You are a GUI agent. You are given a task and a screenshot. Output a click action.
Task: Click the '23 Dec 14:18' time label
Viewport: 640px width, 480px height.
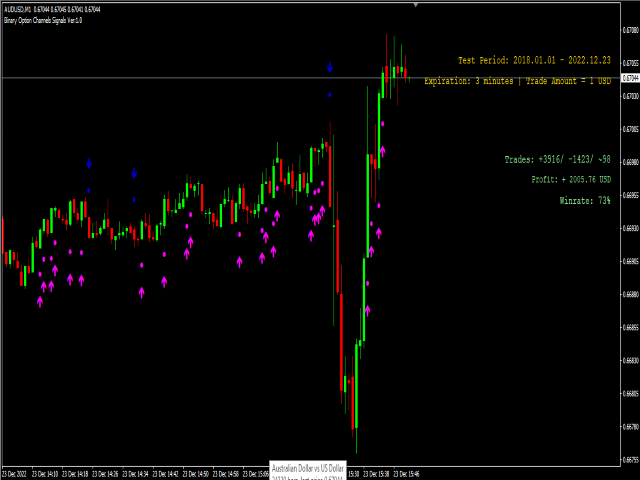coord(75,474)
